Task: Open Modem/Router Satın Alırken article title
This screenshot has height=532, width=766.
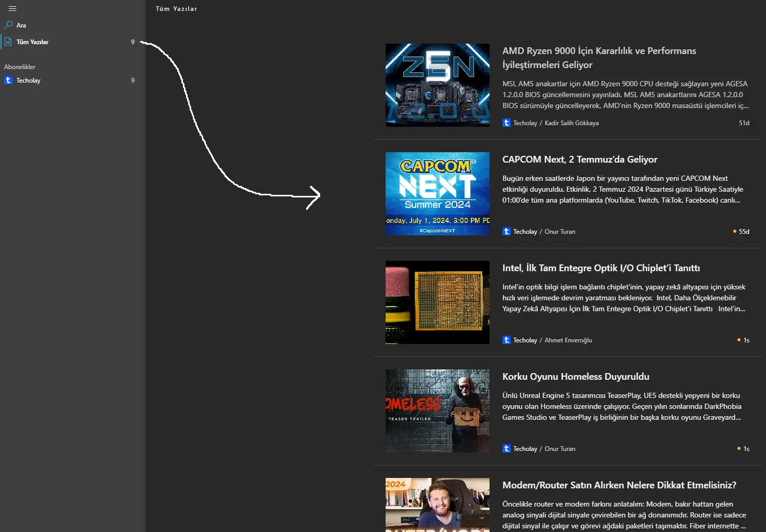Action: pyautogui.click(x=619, y=485)
